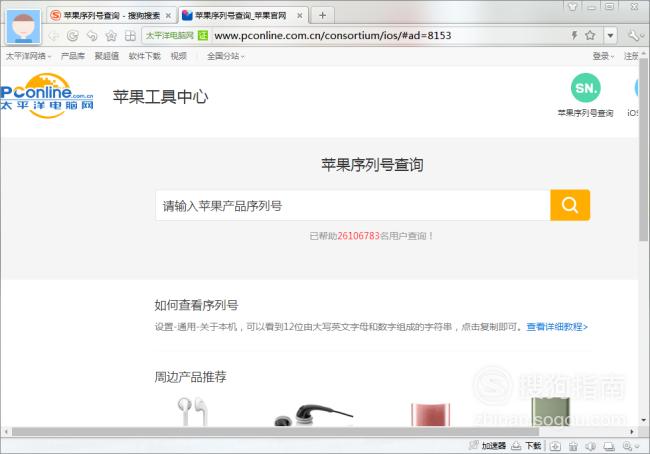Open the address bar dropdown arrow

(610, 36)
